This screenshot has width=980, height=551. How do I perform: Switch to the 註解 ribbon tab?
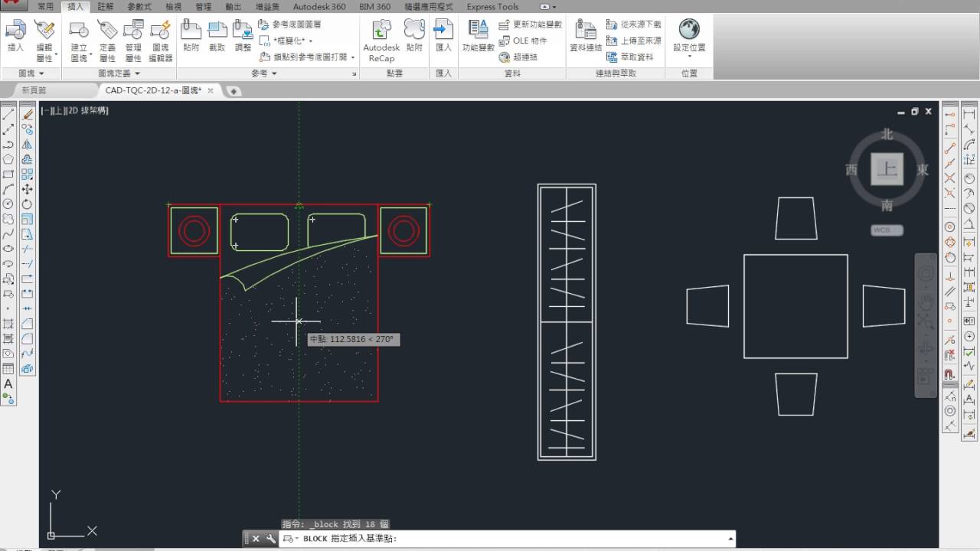106,7
